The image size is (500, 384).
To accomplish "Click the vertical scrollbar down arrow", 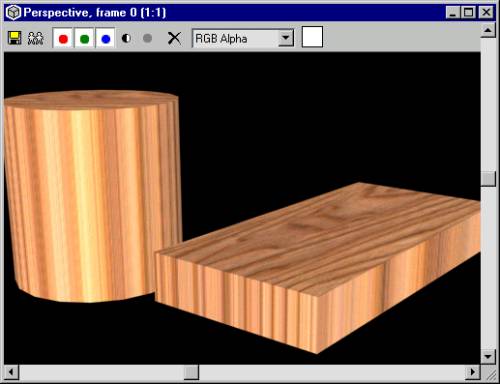I will coord(488,357).
